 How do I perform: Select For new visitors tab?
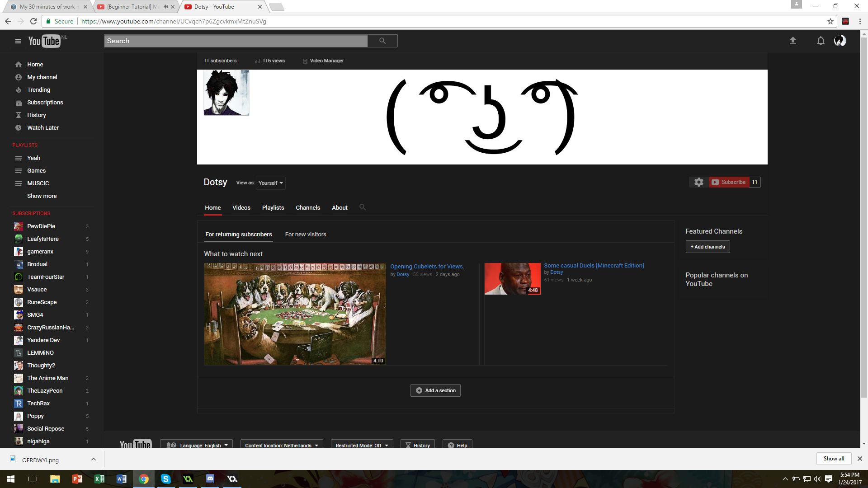click(306, 235)
